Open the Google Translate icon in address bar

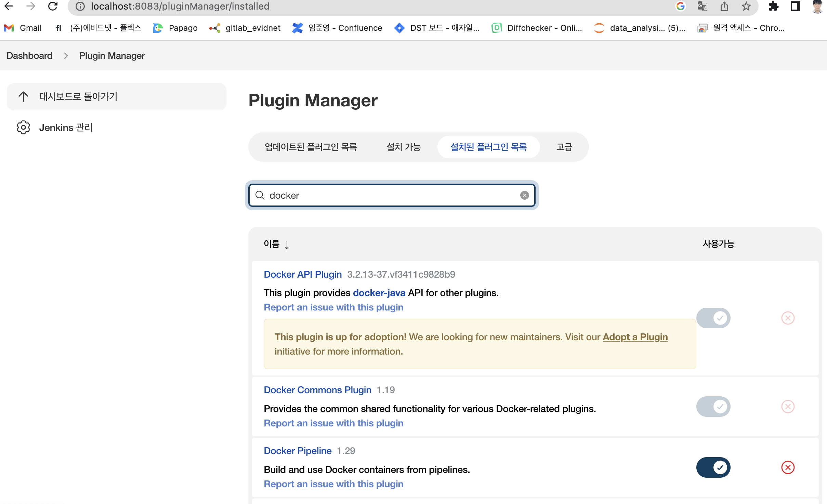click(702, 6)
